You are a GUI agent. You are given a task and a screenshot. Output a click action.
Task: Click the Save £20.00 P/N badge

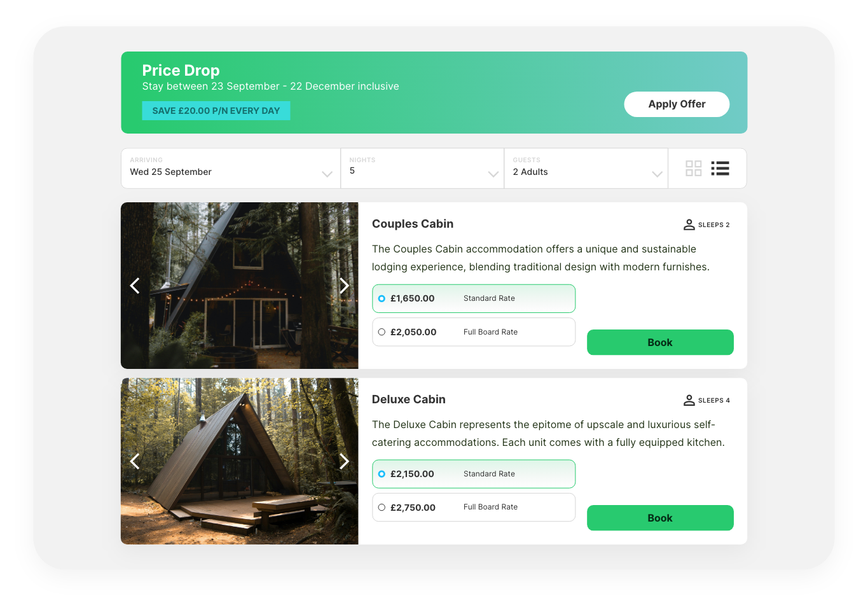[216, 111]
